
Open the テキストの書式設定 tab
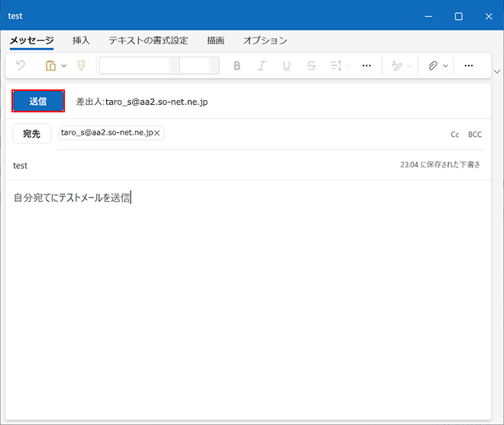[x=148, y=41]
